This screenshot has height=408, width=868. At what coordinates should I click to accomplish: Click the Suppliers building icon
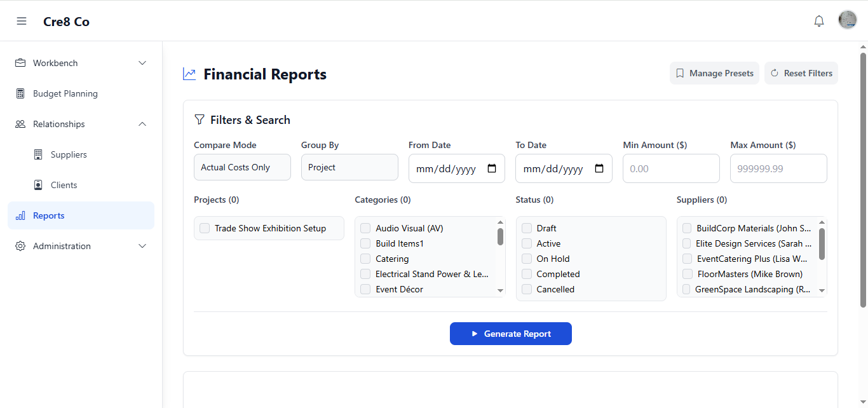point(38,154)
